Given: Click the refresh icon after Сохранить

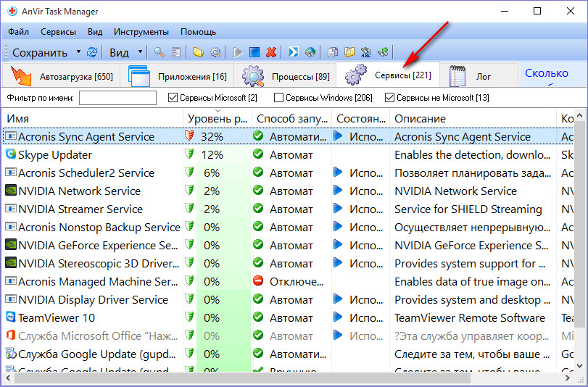Looking at the screenshot, I should pos(92,52).
